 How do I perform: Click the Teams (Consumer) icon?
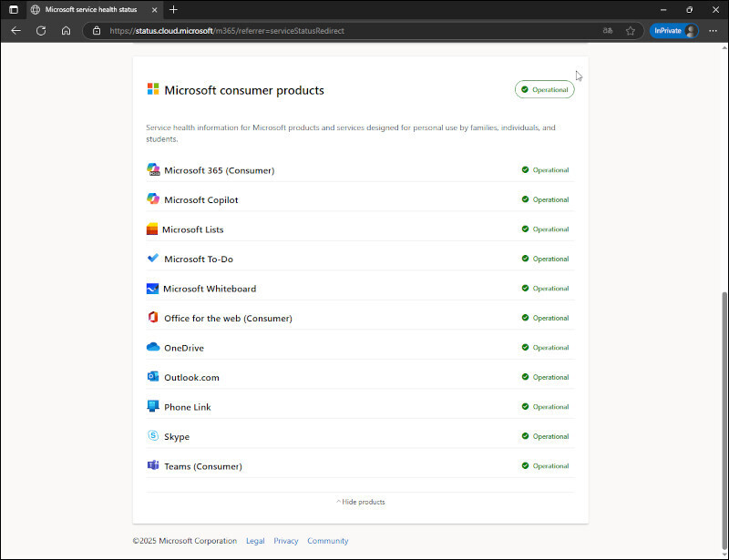pos(153,465)
